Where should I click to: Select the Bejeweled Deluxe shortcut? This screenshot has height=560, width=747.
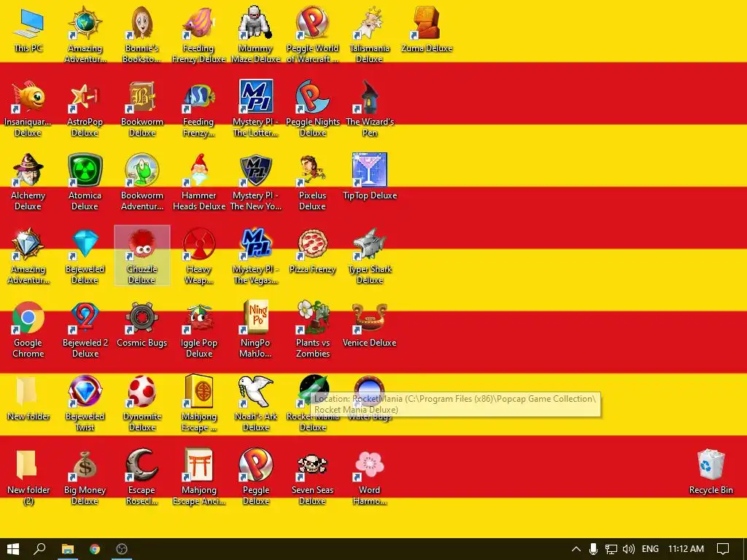click(85, 256)
